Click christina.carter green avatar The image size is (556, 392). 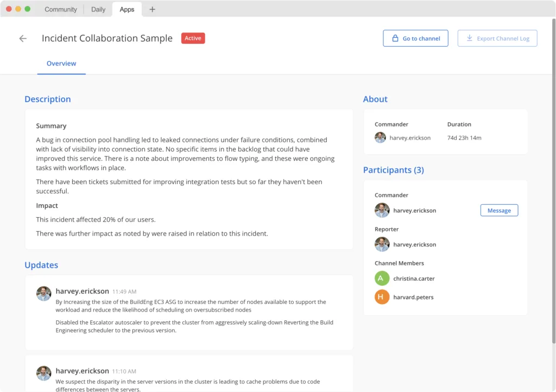[x=382, y=278]
